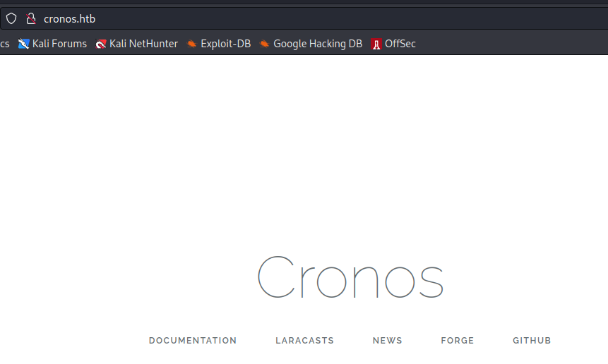The width and height of the screenshot is (608, 364).
Task: Open the OffSec bookmark text
Action: tap(400, 44)
